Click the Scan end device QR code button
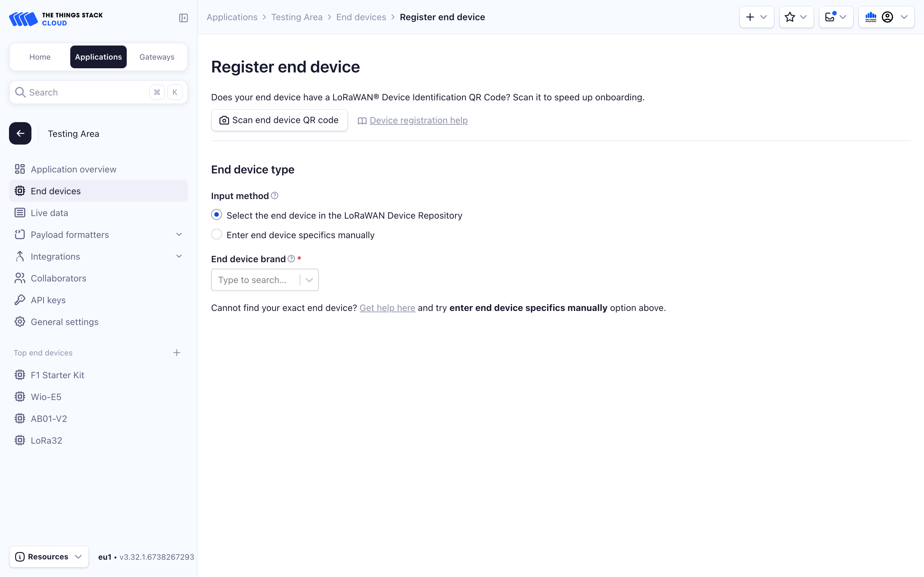Screen dimensions: 924x577 [279, 120]
